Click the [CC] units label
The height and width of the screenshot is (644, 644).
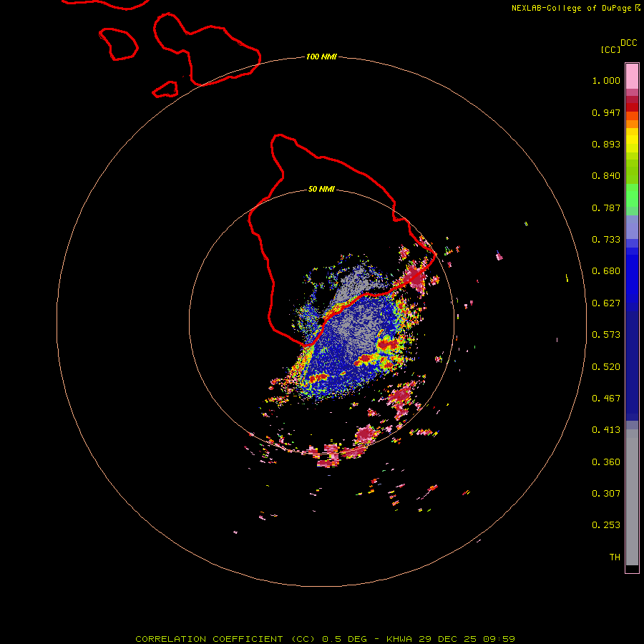point(610,49)
